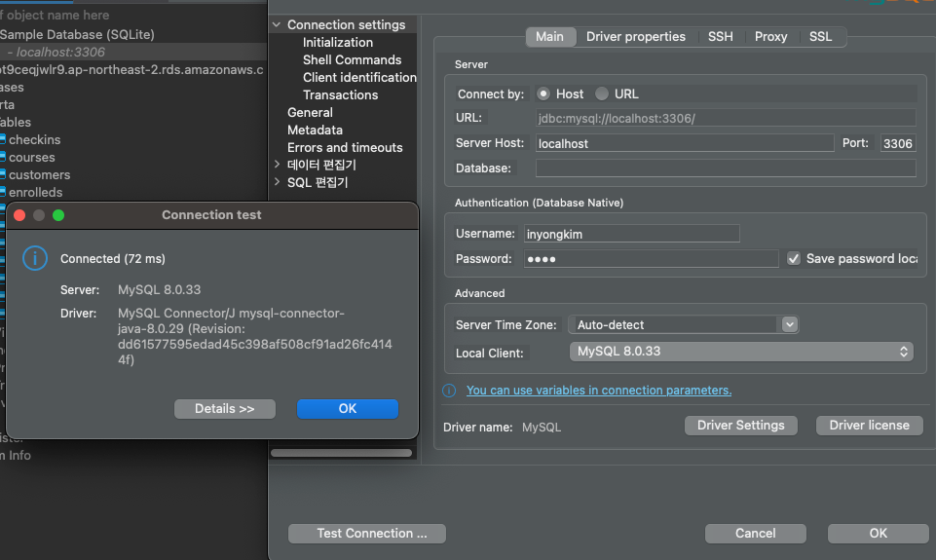This screenshot has height=560, width=936.
Task: Click the table icon next to customers
Action: pos(2,175)
